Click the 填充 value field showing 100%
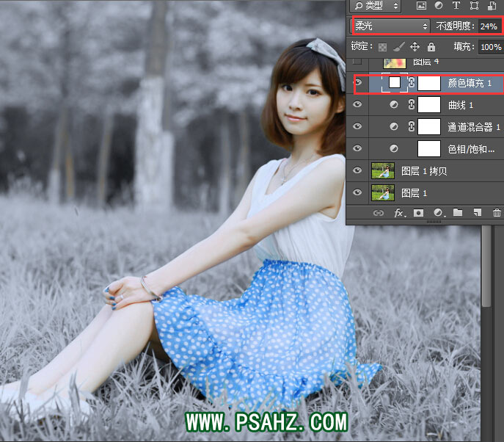 pos(489,46)
